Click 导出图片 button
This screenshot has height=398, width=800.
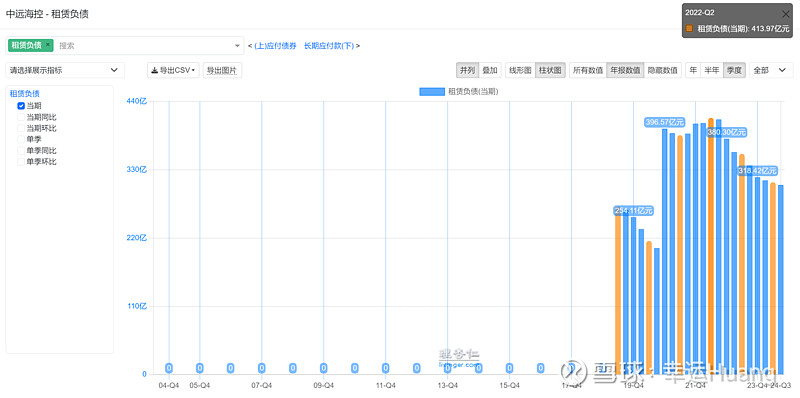click(x=222, y=70)
